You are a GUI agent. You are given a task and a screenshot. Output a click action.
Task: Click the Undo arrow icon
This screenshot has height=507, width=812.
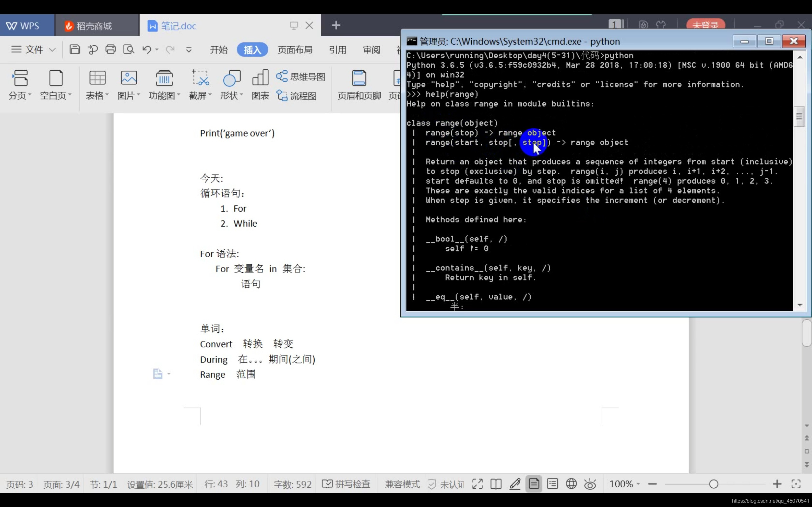(x=146, y=50)
